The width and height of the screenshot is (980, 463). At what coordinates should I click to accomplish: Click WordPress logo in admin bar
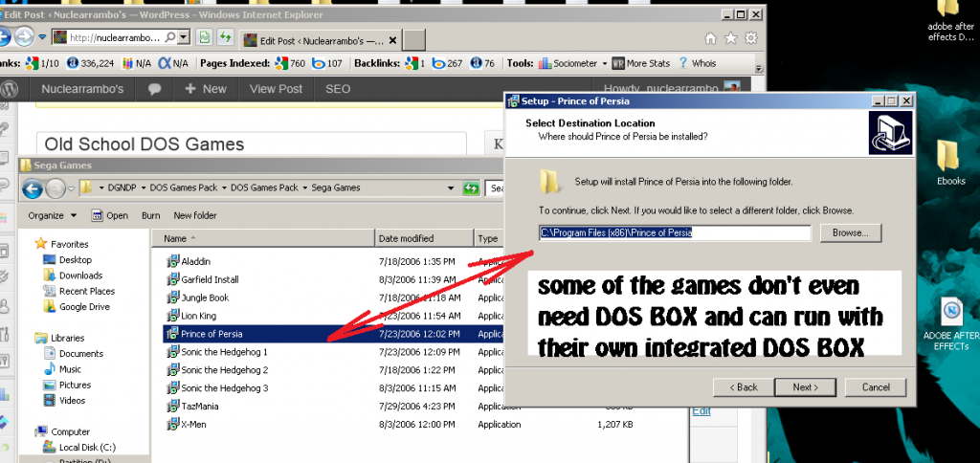(x=9, y=89)
